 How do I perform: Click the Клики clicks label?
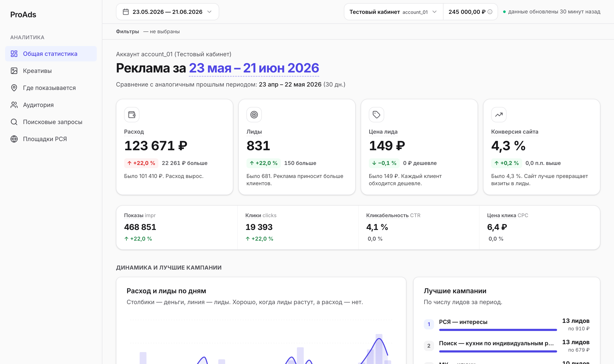261,215
